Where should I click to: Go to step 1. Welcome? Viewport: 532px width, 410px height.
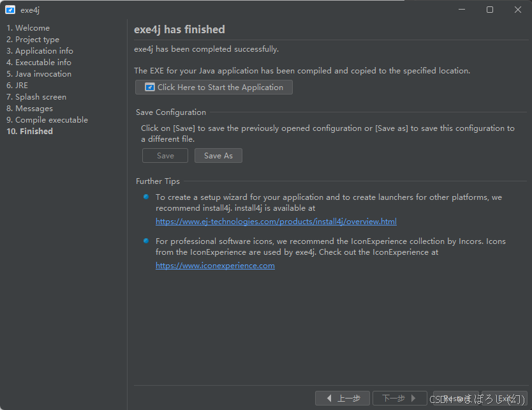tap(28, 28)
